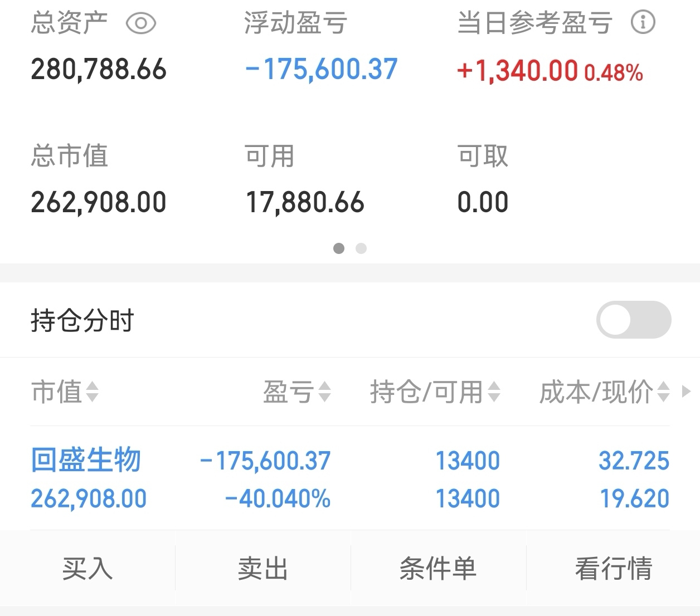
Task: Tap holding loss percentage -40.040%
Action: [x=278, y=498]
